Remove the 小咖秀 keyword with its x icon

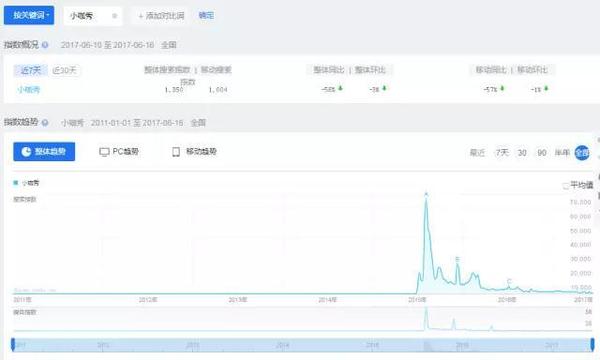[114, 16]
